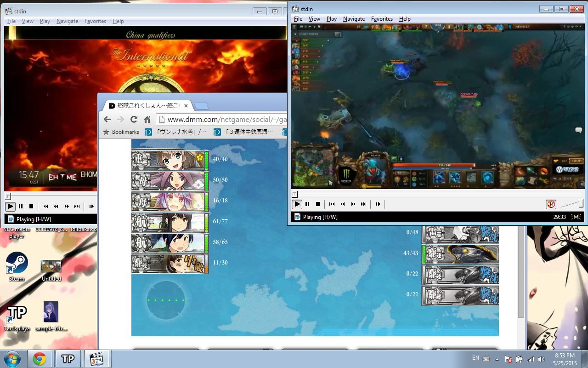This screenshot has width=588, height=368.
Task: Select the Untitled desktop image file
Action: pyautogui.click(x=51, y=270)
